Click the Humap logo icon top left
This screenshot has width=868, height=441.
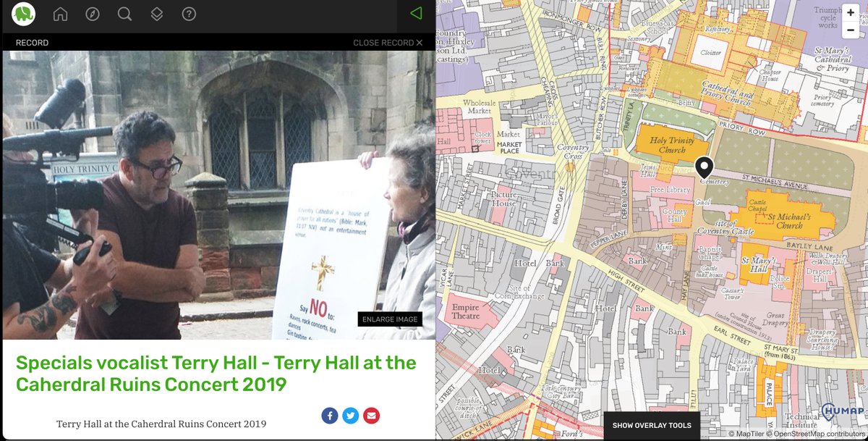(x=22, y=13)
